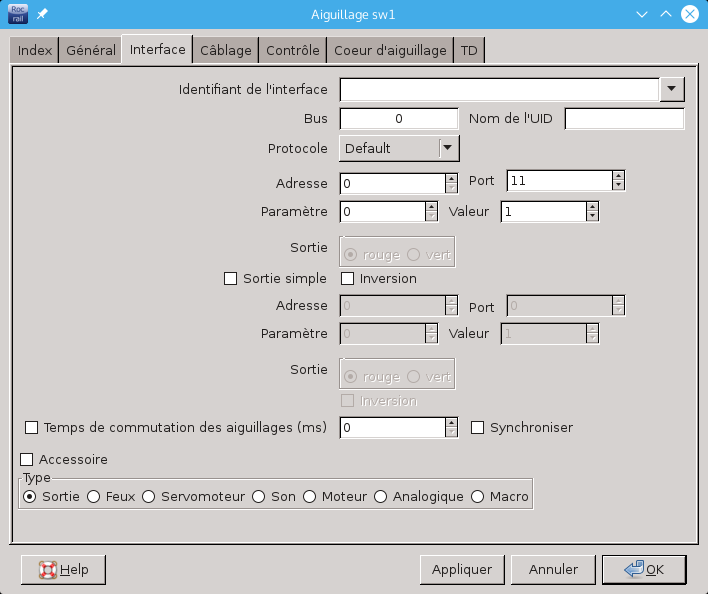The image size is (708, 594).
Task: Click the Appliquer button
Action: (x=461, y=570)
